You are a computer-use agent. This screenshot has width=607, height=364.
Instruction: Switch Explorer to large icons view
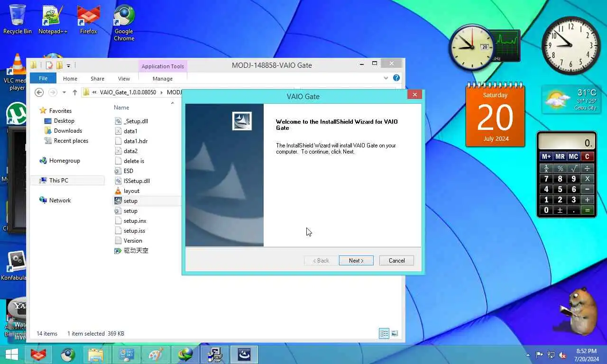coord(395,334)
